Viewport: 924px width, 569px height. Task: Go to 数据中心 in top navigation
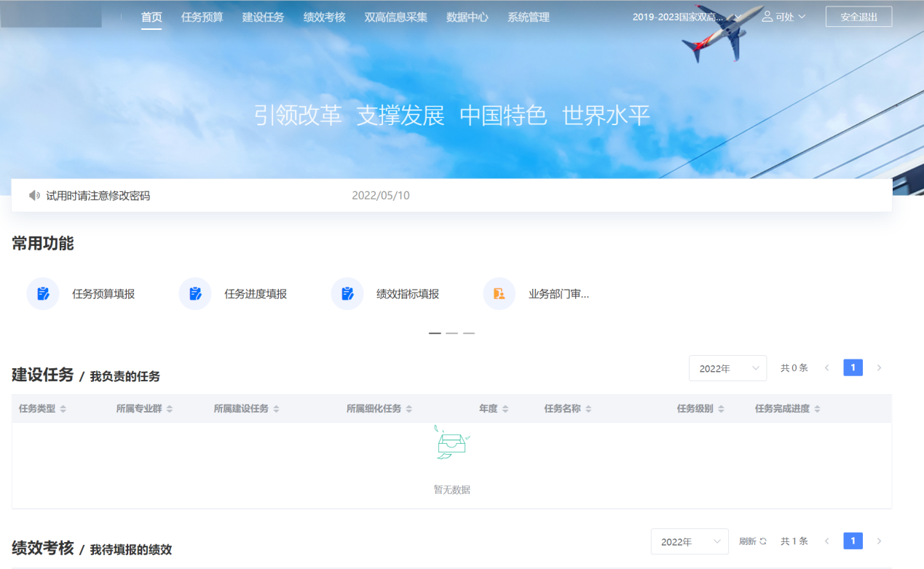(x=467, y=17)
